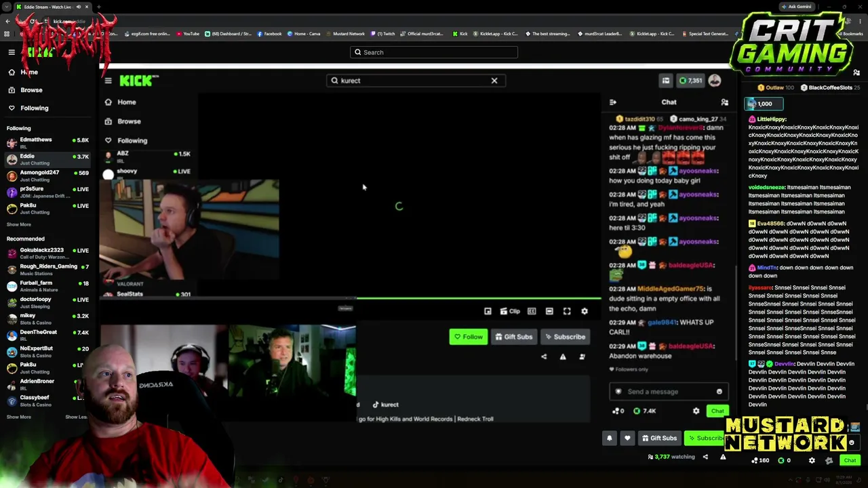Click Gift Subs beside the Follow button

coord(513,337)
